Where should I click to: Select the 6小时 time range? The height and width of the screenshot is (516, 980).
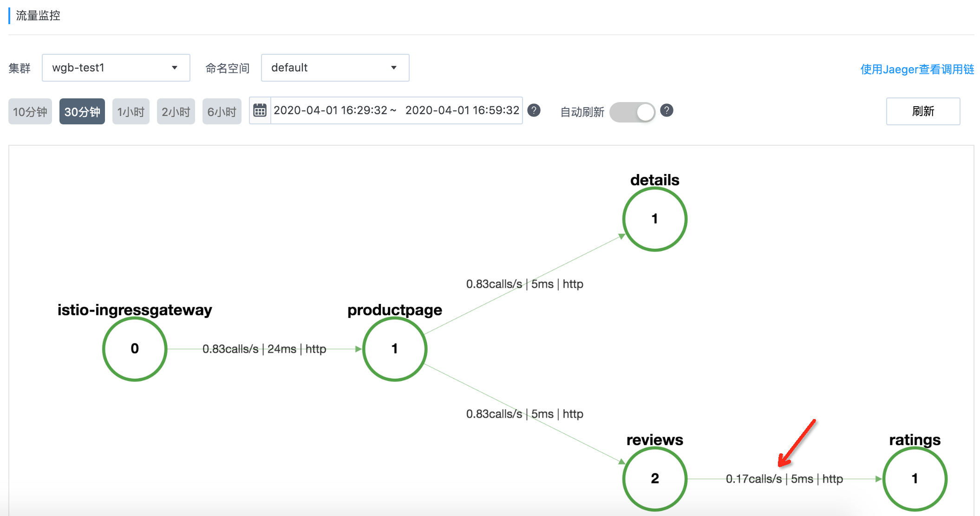(x=222, y=112)
